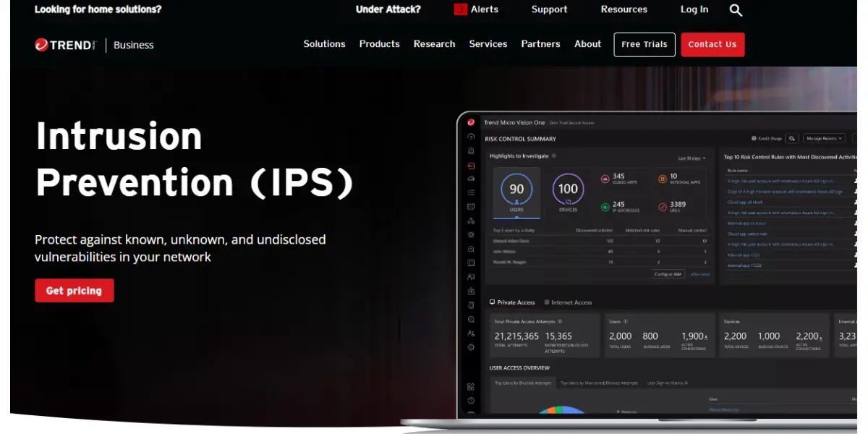The height and width of the screenshot is (434, 868).
Task: Click the 2,000 total users value
Action: pyautogui.click(x=621, y=336)
